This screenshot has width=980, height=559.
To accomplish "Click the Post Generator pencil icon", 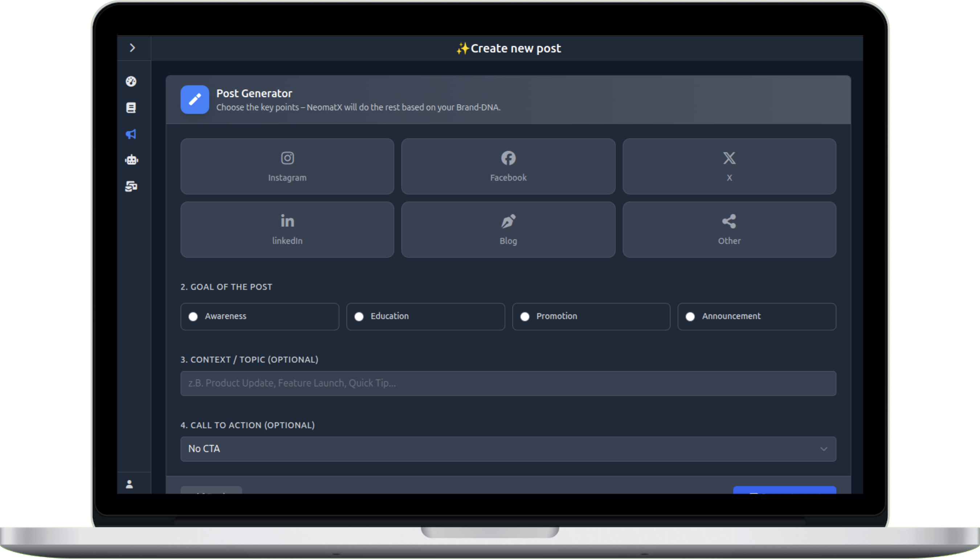I will click(x=195, y=99).
